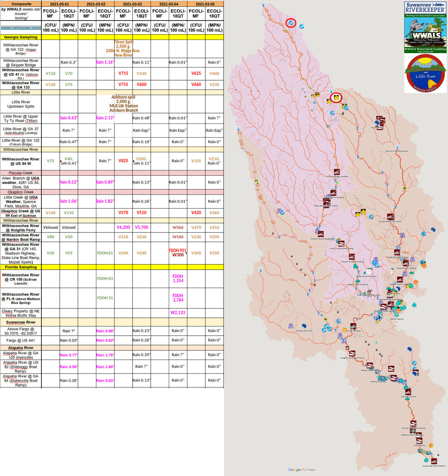448x476 pixels.
Task: Click the yellow marker inside the lower red circle
Action: pos(336,98)
